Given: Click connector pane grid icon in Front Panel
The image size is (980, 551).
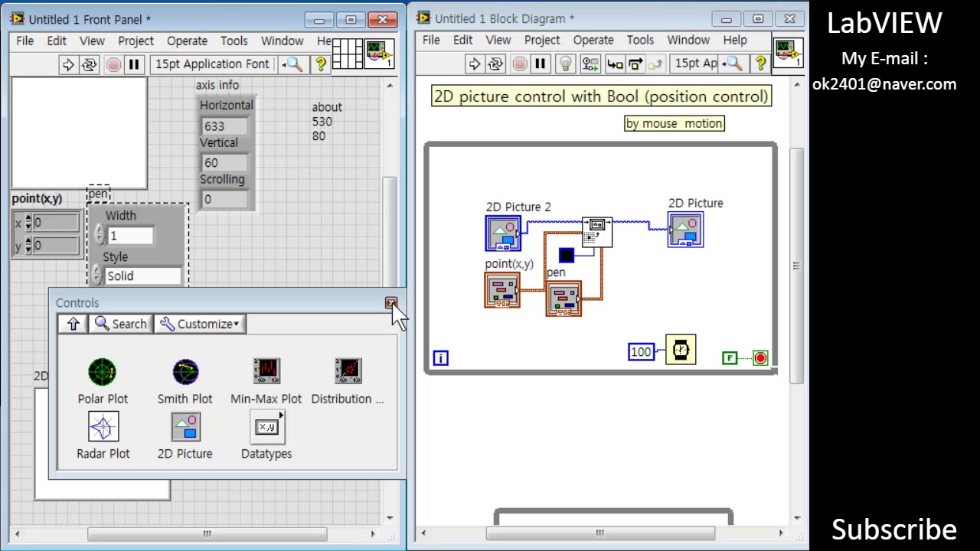Looking at the screenshot, I should 348,53.
